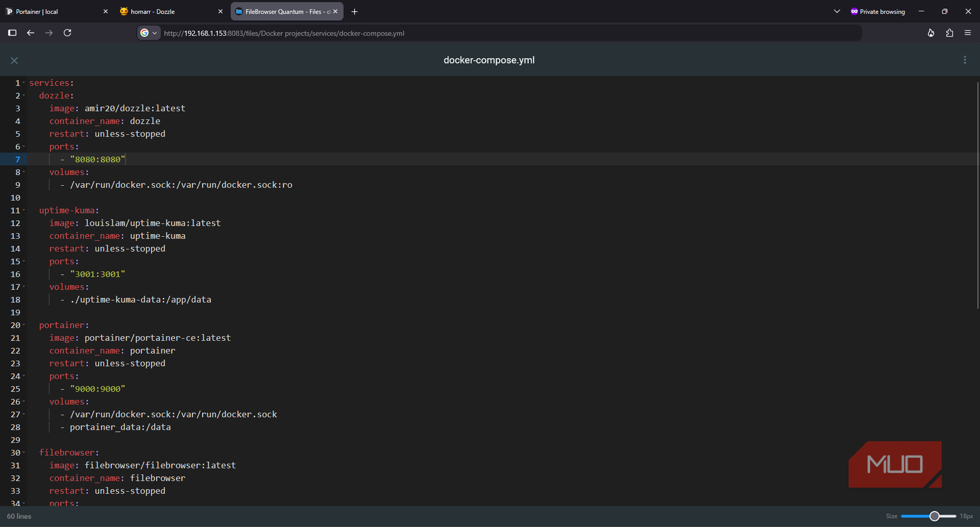Screen dimensions: 980x527
Task: Open the browser hamburger application menu
Action: (968, 33)
